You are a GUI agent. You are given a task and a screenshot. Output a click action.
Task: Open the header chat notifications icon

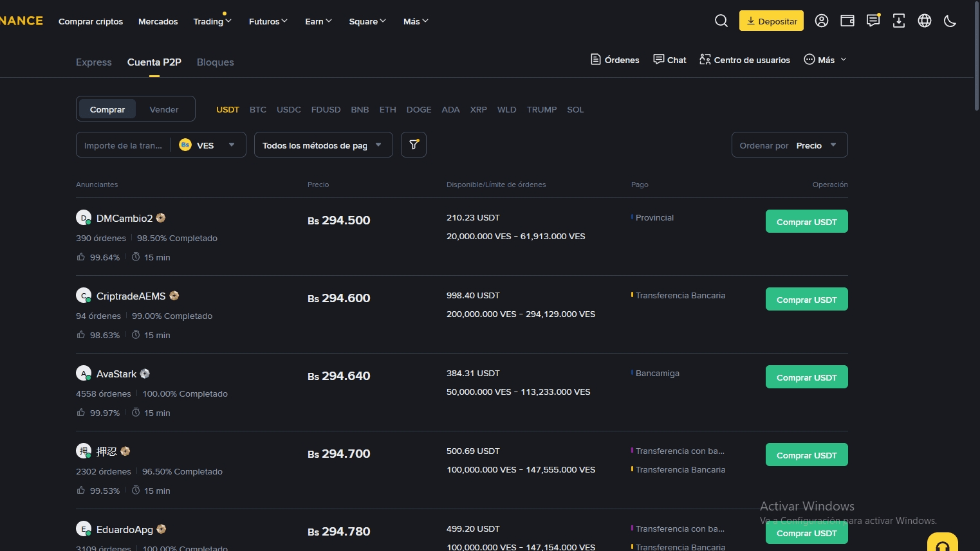point(873,21)
